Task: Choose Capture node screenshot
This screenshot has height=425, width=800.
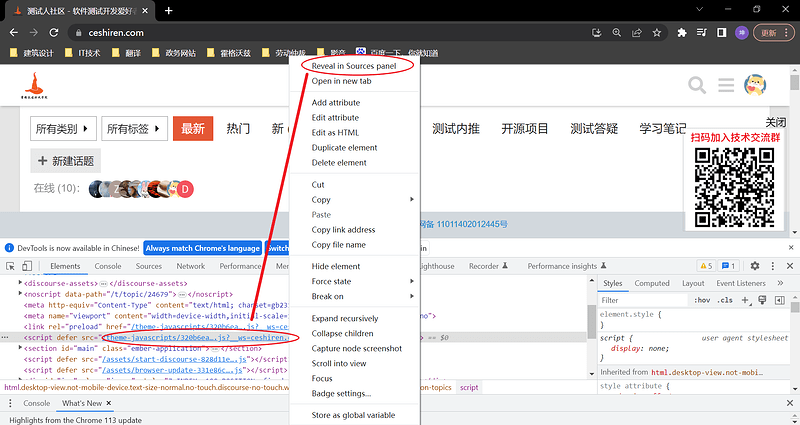Action: click(355, 348)
